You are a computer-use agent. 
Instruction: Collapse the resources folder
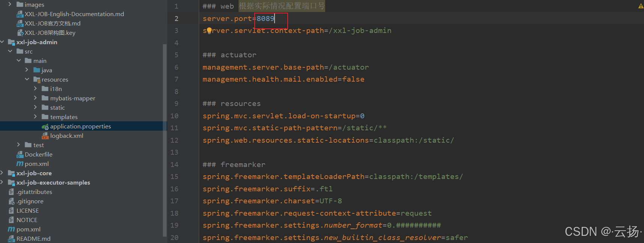(27, 79)
